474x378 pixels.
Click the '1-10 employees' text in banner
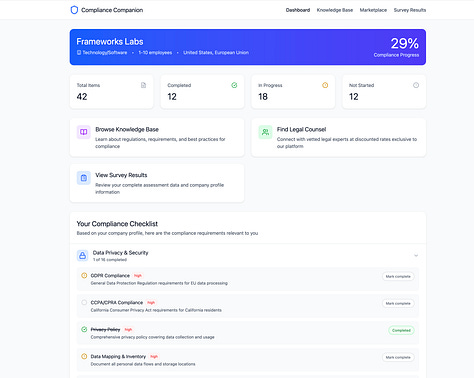155,53
